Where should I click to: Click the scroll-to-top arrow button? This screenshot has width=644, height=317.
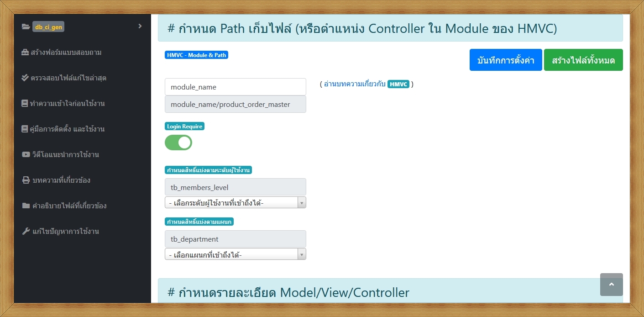(611, 285)
